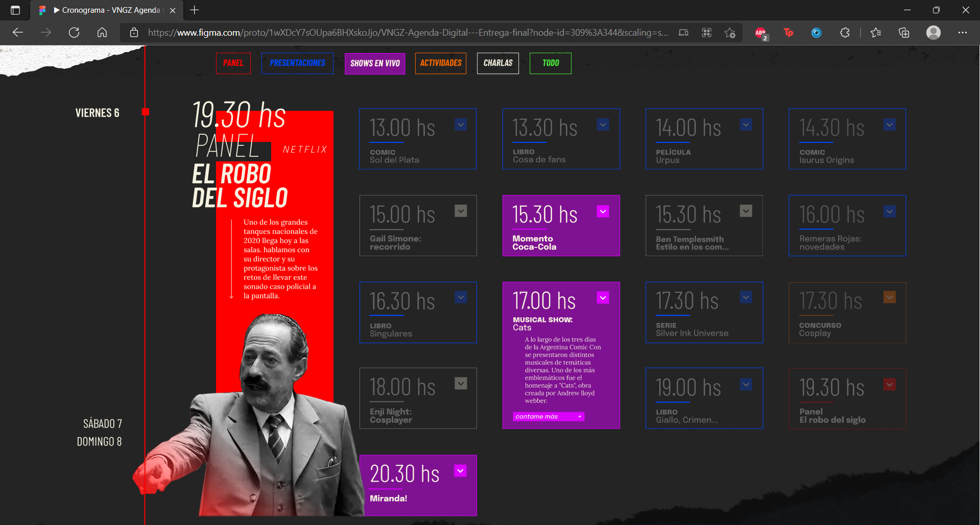Expand the 13.30 hs Cosa de fans card
Screen dimensions: 980x525
click(603, 124)
